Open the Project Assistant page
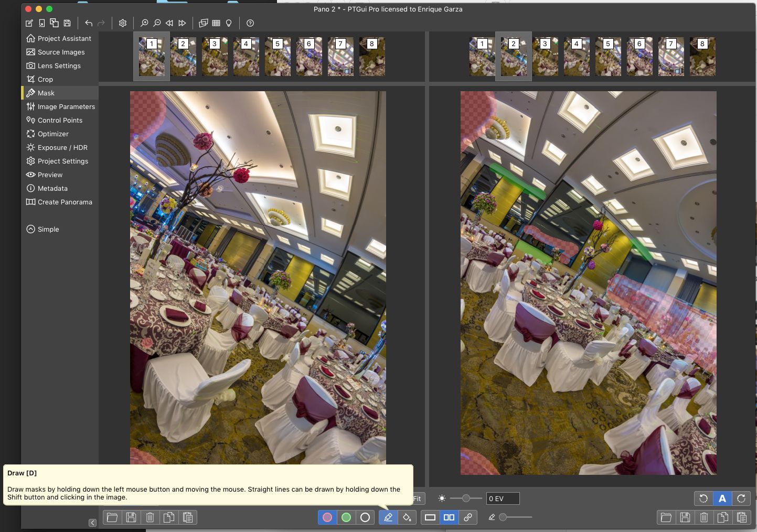757x532 pixels. pyautogui.click(x=64, y=38)
